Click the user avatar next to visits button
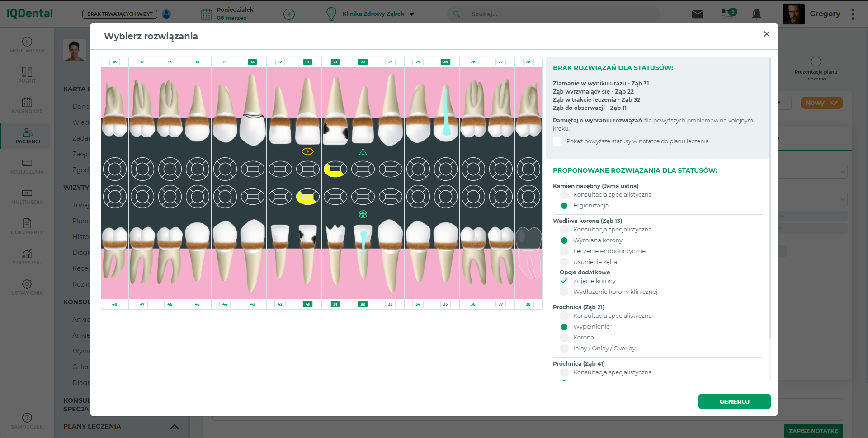Screen dimensions: 868x438 pyautogui.click(x=166, y=14)
